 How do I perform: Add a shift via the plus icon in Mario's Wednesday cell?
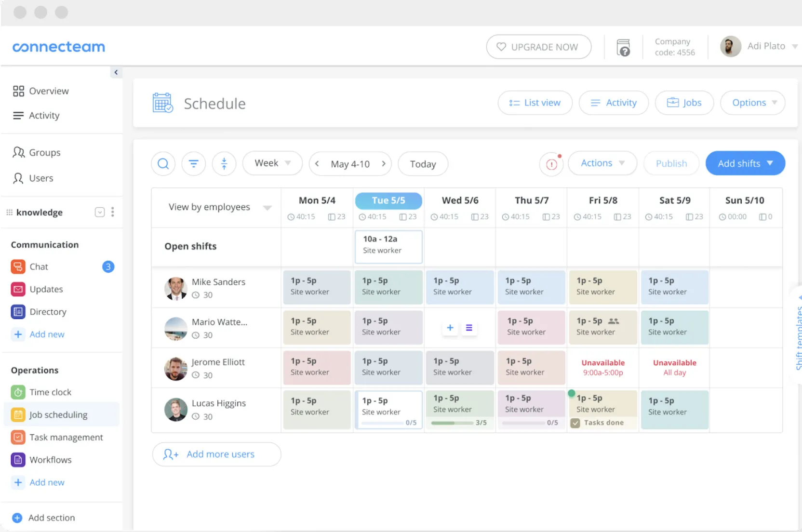coord(450,327)
